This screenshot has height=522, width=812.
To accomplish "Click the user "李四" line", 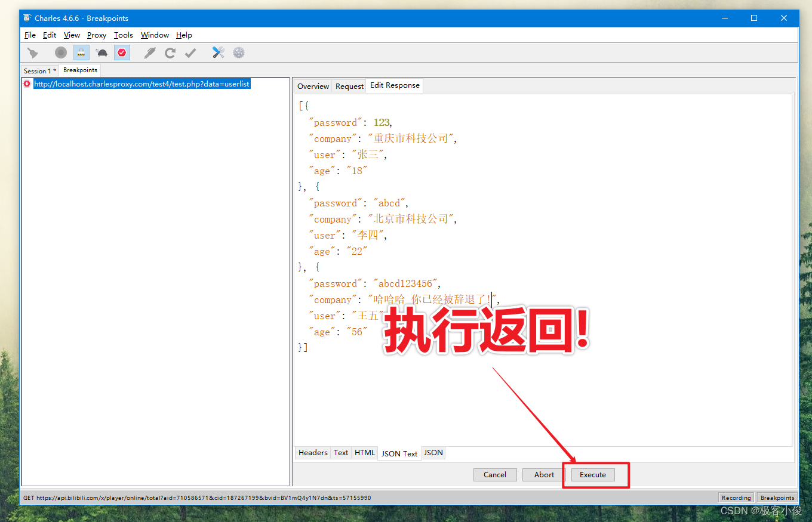I will coord(347,236).
